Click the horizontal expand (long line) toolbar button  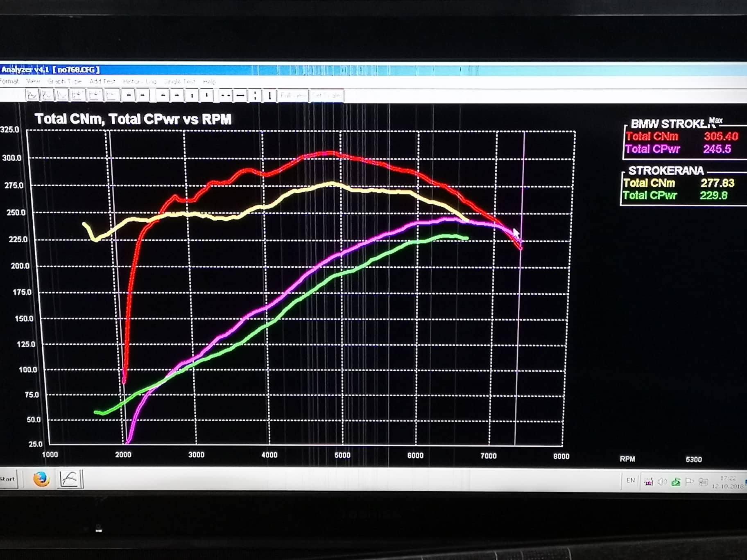click(241, 95)
